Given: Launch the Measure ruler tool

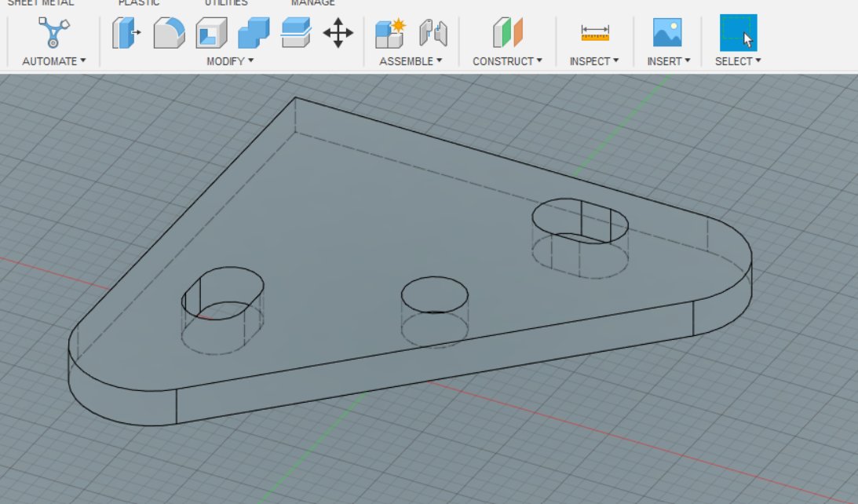Looking at the screenshot, I should [595, 33].
